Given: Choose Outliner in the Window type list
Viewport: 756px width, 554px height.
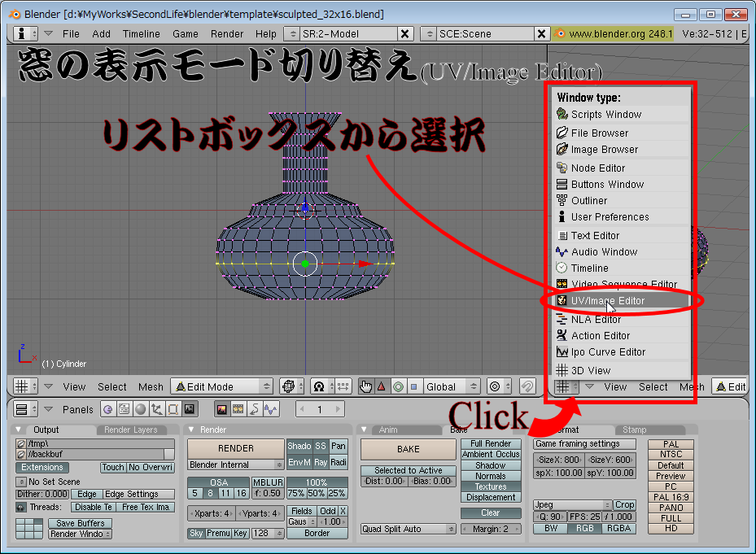Looking at the screenshot, I should click(x=622, y=201).
